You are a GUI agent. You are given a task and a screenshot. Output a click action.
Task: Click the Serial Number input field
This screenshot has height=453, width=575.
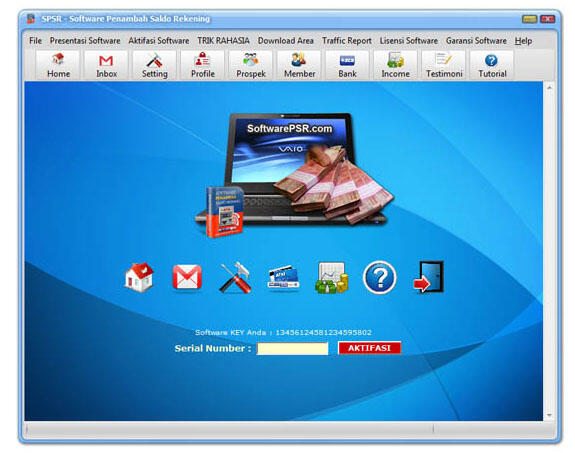coord(293,348)
